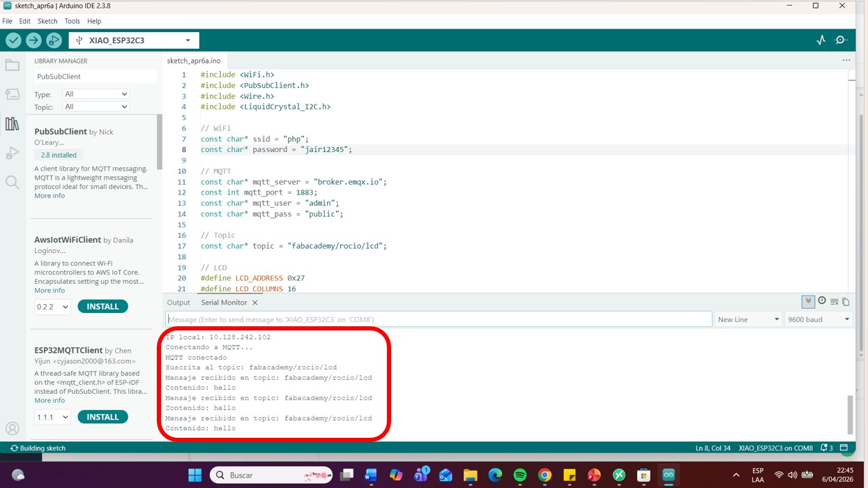Click the line 'const char* password'

tap(276, 150)
